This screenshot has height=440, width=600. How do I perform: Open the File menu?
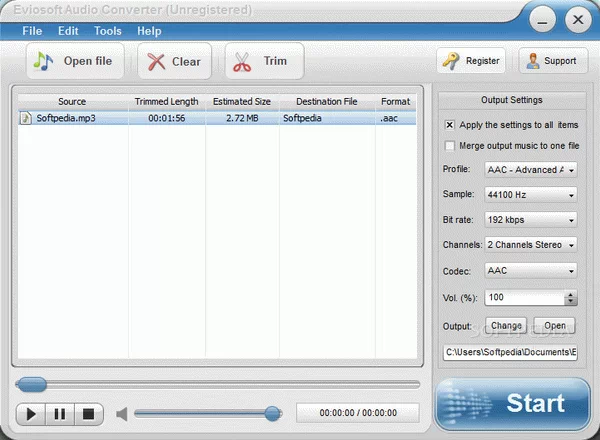(x=32, y=31)
